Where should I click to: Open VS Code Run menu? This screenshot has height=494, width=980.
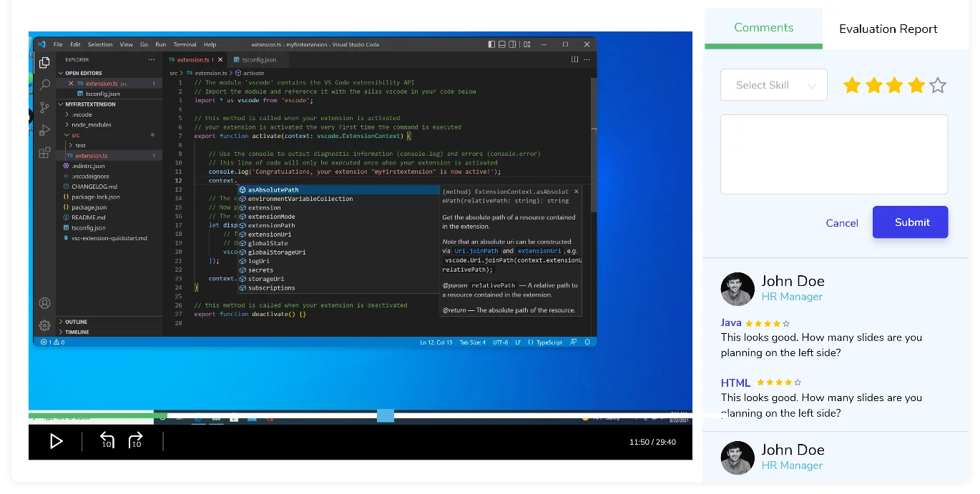click(160, 44)
